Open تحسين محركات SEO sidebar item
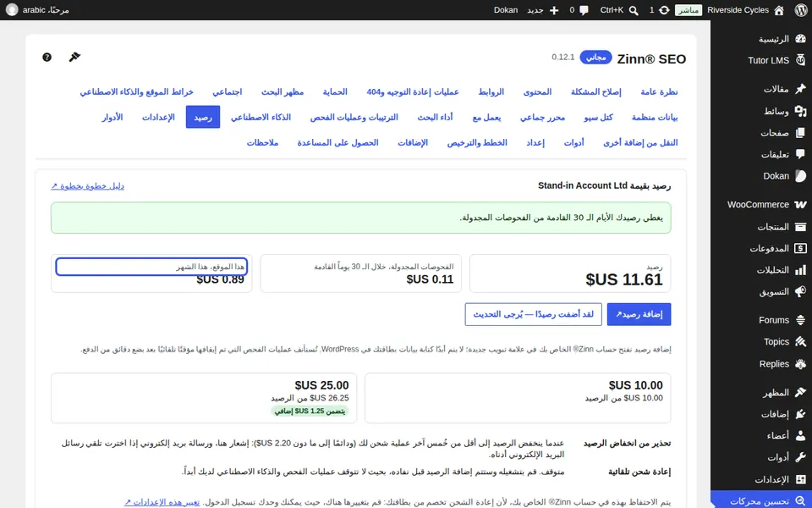This screenshot has width=812, height=508. click(761, 500)
